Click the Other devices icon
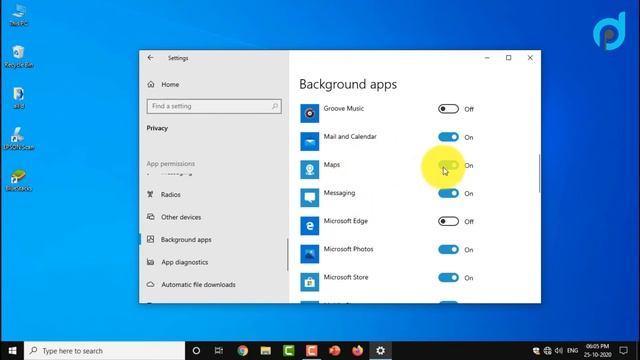The width and height of the screenshot is (640, 360). coord(151,217)
